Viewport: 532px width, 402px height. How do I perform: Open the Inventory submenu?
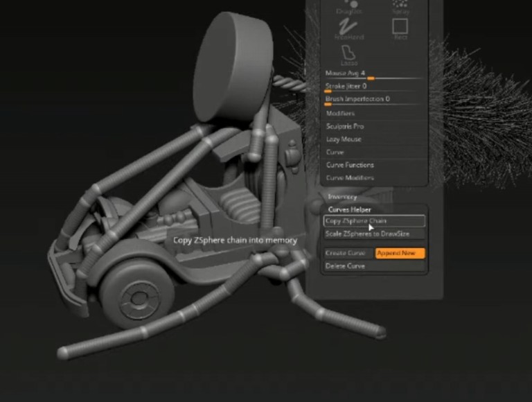(342, 197)
